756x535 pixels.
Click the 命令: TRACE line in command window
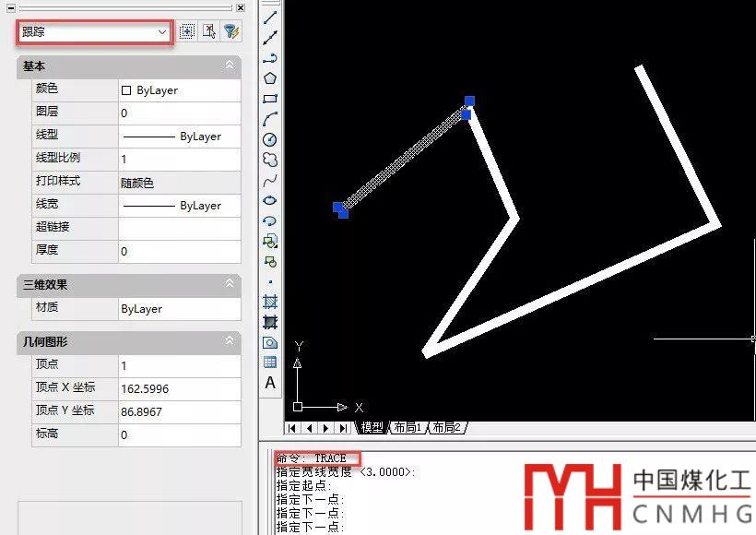coord(312,458)
